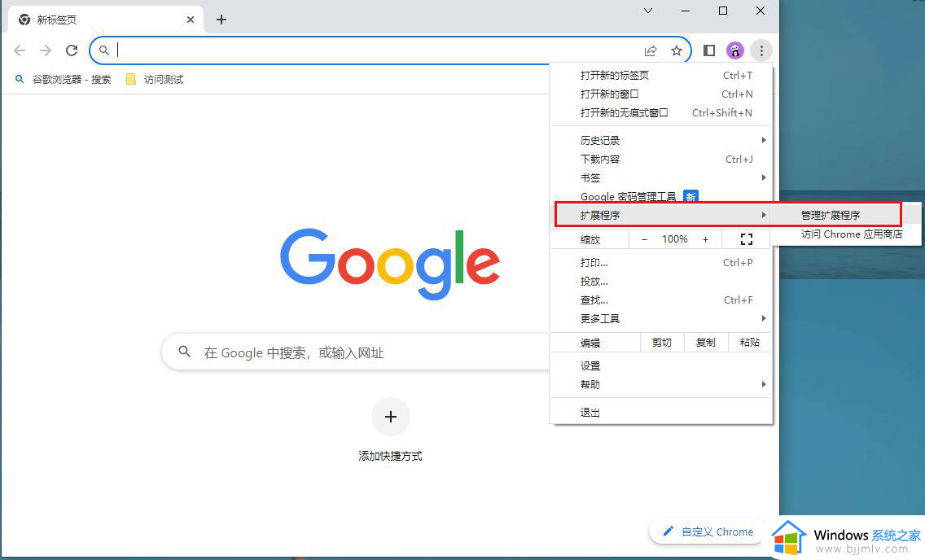Screen dimensions: 925x560
Task: Click the forward navigation arrow
Action: pyautogui.click(x=46, y=50)
